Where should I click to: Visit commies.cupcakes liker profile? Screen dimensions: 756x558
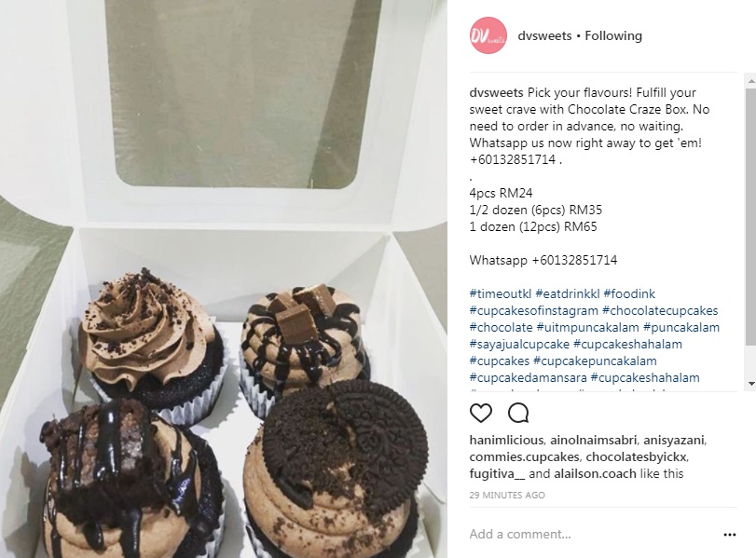pos(525,456)
